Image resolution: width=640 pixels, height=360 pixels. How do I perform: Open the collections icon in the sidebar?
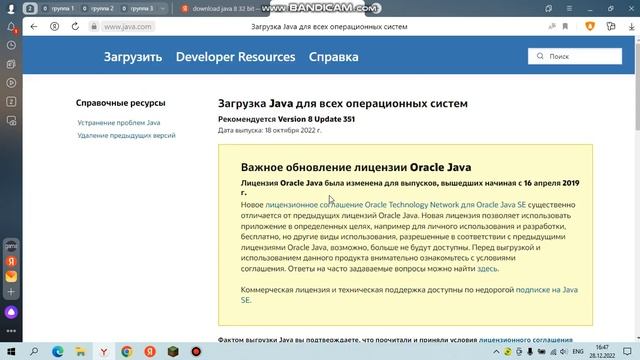tap(11, 64)
